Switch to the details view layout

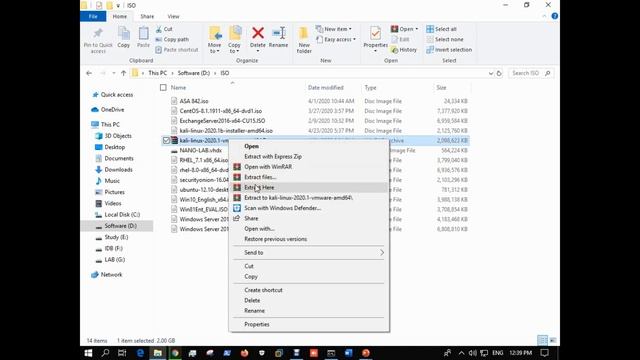pyautogui.click(x=542, y=340)
